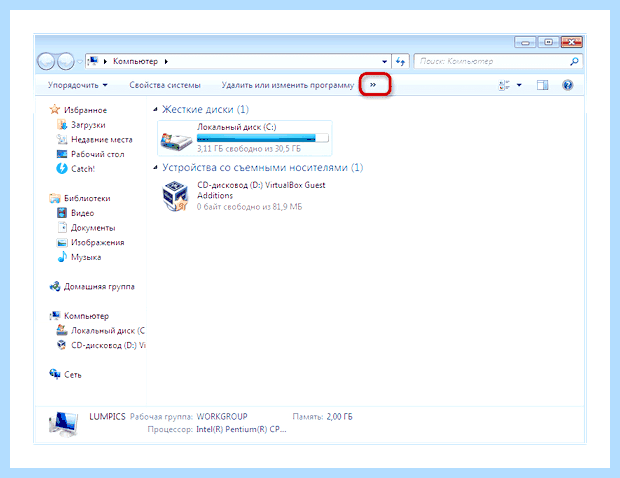Image resolution: width=620 pixels, height=478 pixels.
Task: Click the Домашняя группа icon
Action: point(55,286)
